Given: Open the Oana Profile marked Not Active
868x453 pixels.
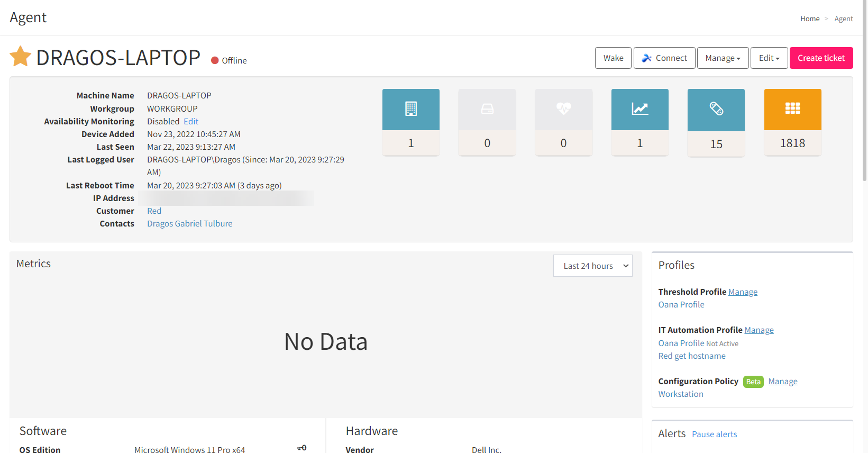Looking at the screenshot, I should click(x=681, y=343).
